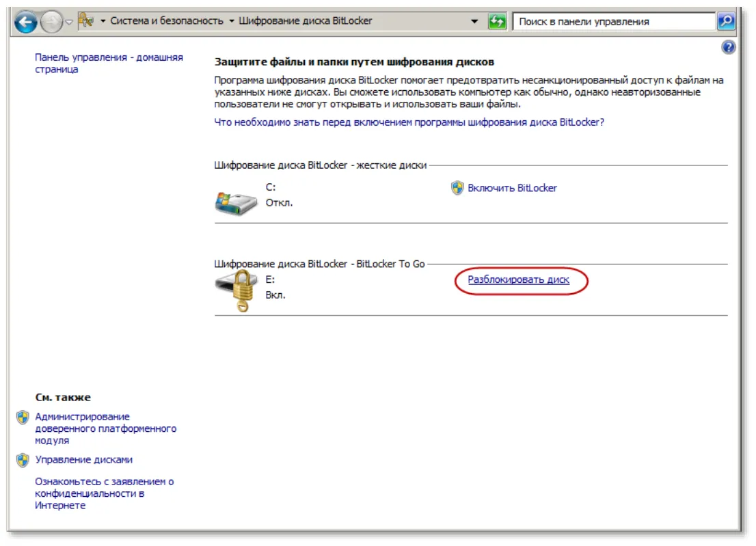Screen dimensions: 756x546
Task: Open the 'Система и безопасность' breadcrumb
Action: pyautogui.click(x=167, y=21)
